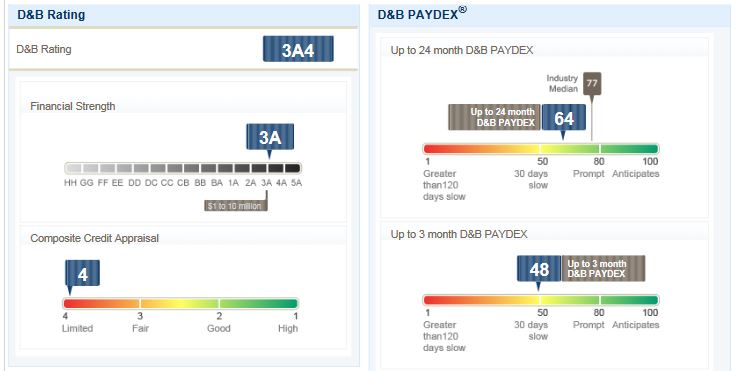739x371 pixels.
Task: Click the 'D&B Rating' panel header title
Action: click(x=51, y=15)
